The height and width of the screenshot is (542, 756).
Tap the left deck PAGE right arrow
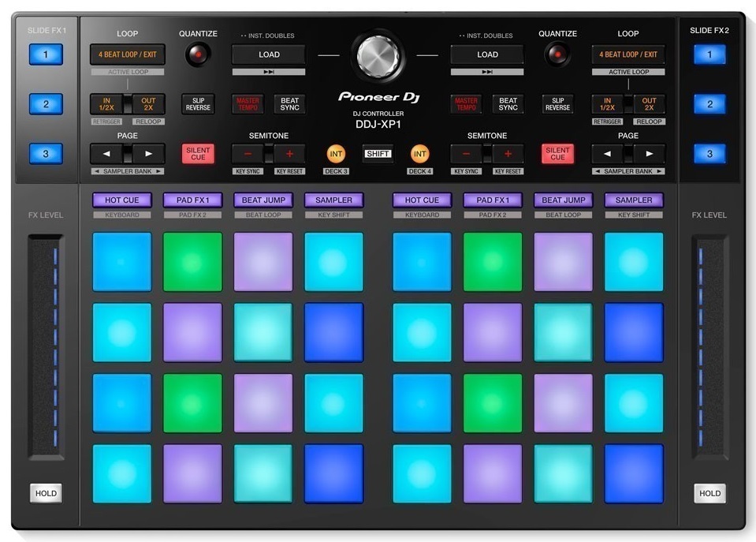coord(148,154)
